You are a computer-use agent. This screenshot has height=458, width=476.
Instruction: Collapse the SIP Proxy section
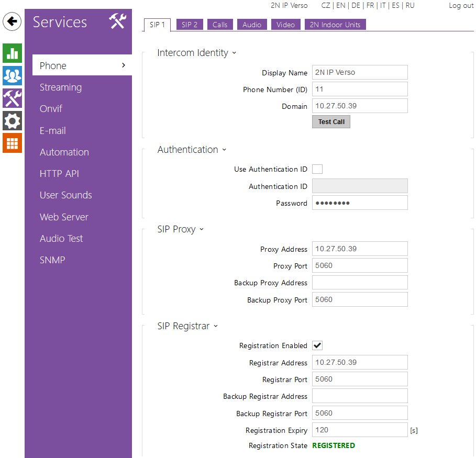(x=202, y=229)
